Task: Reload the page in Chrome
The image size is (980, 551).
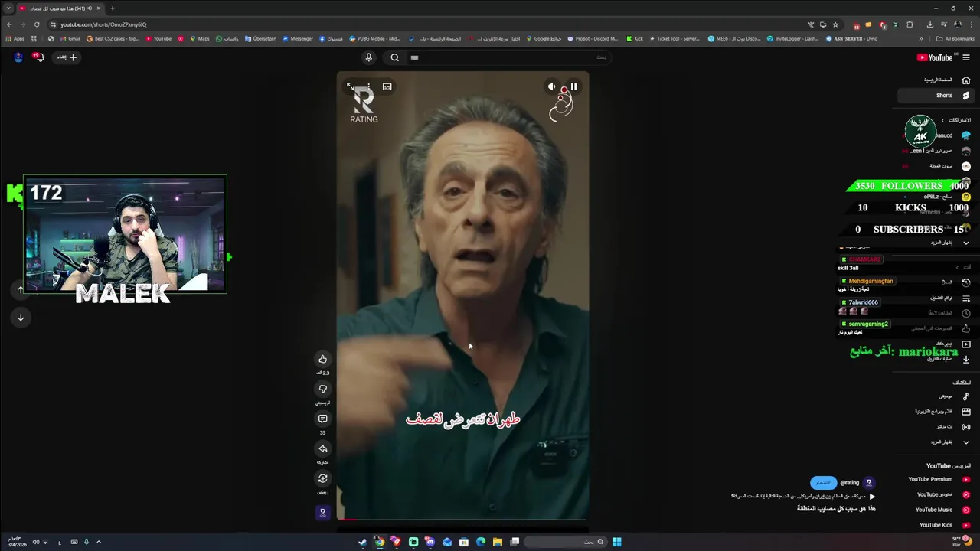Action: (x=36, y=24)
